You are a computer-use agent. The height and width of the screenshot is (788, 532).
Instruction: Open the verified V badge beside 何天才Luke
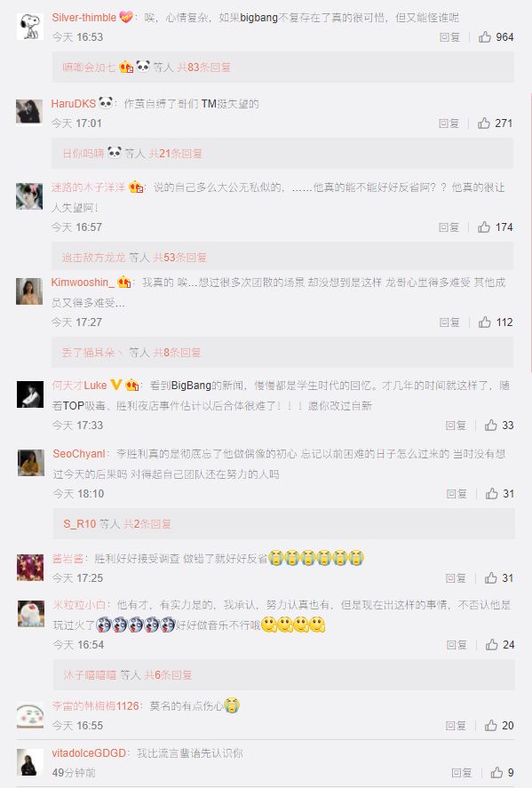click(116, 385)
